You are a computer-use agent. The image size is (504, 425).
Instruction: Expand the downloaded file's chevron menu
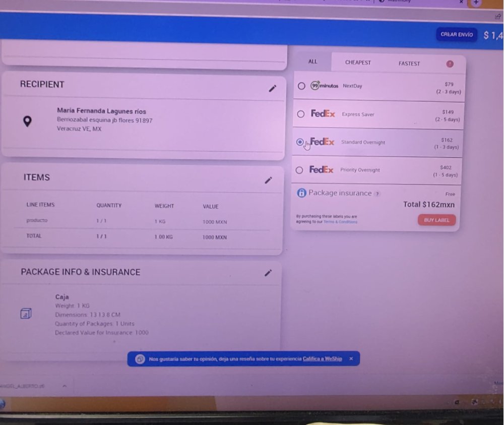point(65,386)
